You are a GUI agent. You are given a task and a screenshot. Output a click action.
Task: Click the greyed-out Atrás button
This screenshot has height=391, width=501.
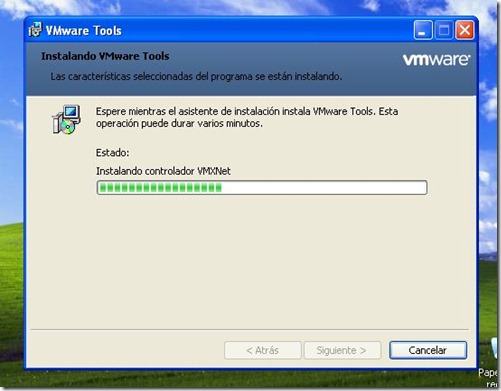tap(263, 350)
